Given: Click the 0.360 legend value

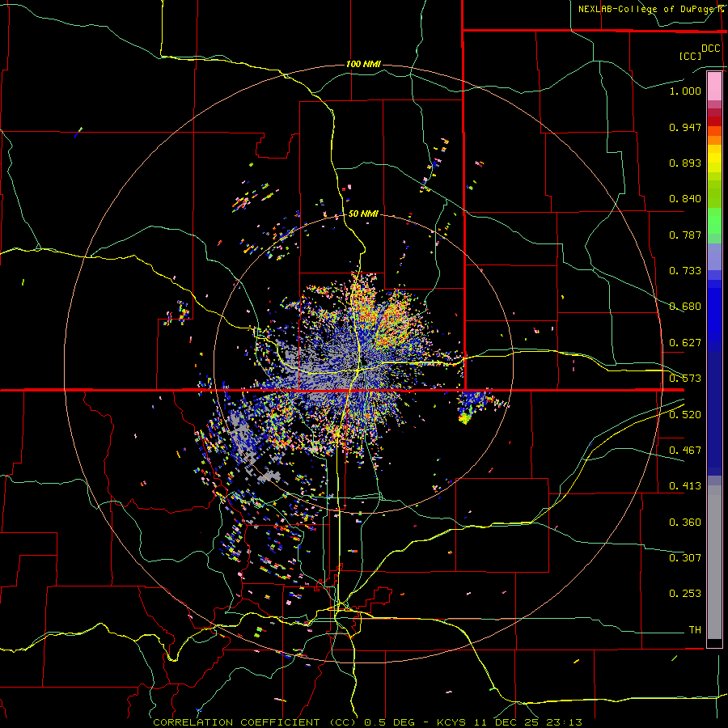Looking at the screenshot, I should [x=685, y=523].
